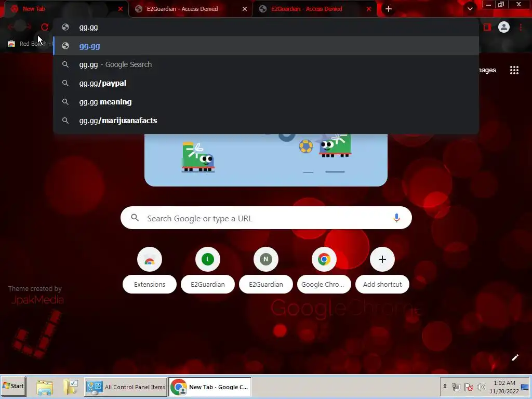
Task: Click the Show desktop tray button
Action: [525, 387]
